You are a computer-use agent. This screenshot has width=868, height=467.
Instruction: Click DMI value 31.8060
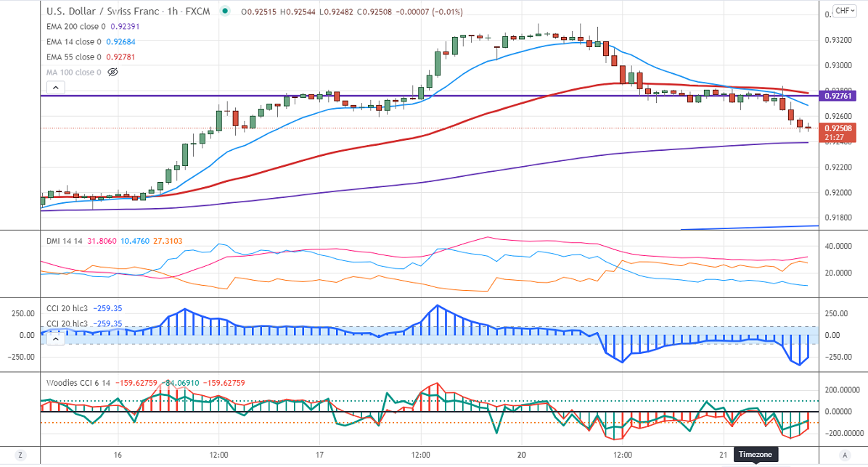(x=102, y=241)
